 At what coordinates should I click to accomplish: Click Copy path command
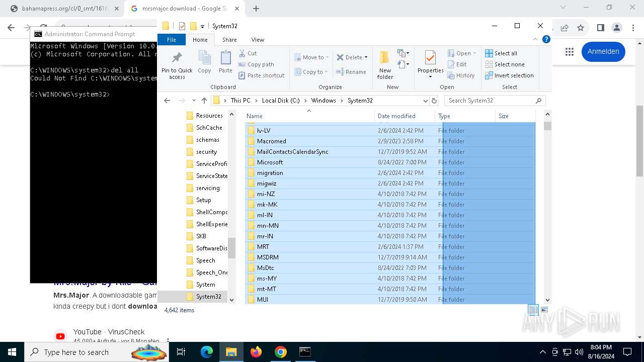pos(256,64)
